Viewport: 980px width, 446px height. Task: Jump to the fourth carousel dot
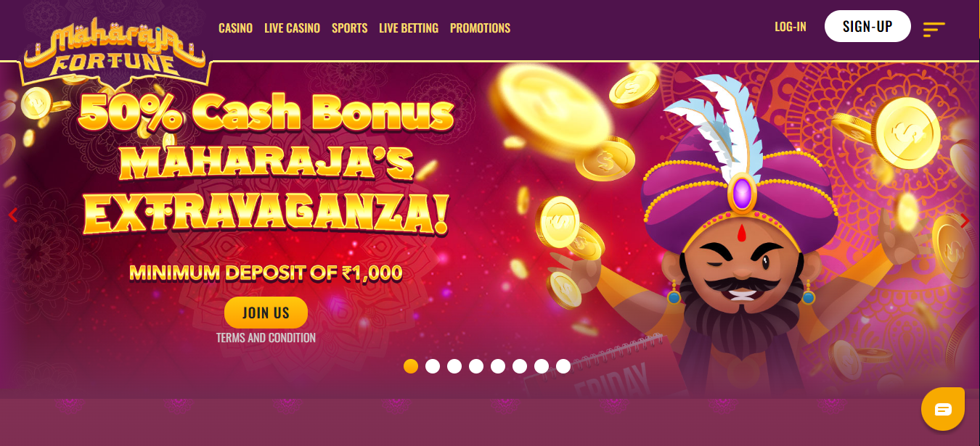(476, 366)
